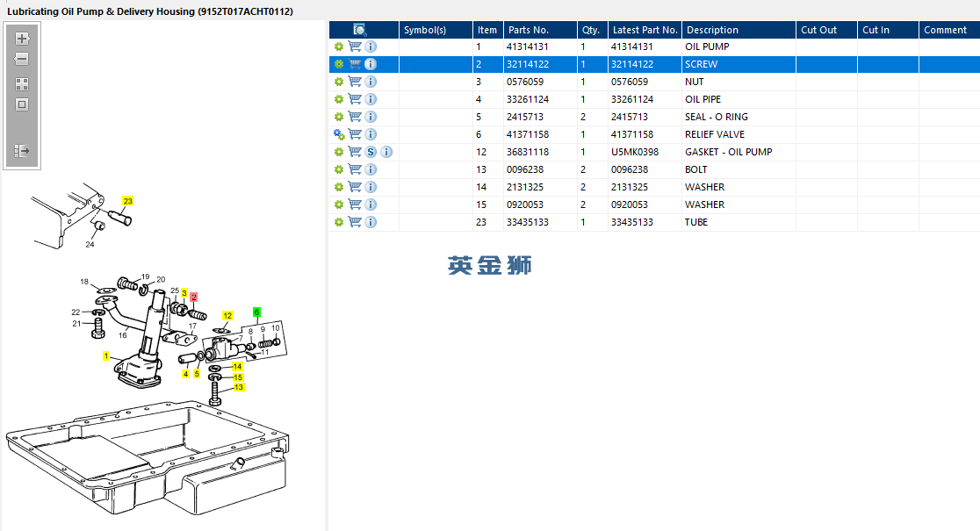The width and height of the screenshot is (980, 531).
Task: Click the Comment column header
Action: (x=949, y=29)
